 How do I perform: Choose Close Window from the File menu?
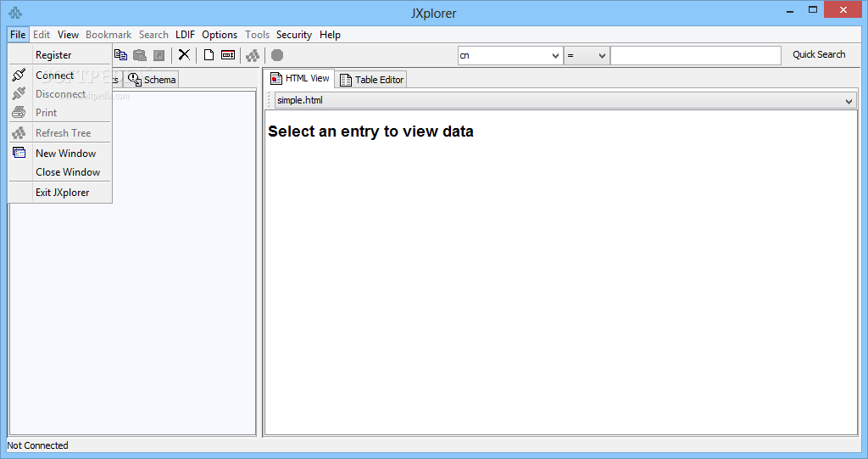pos(60,172)
